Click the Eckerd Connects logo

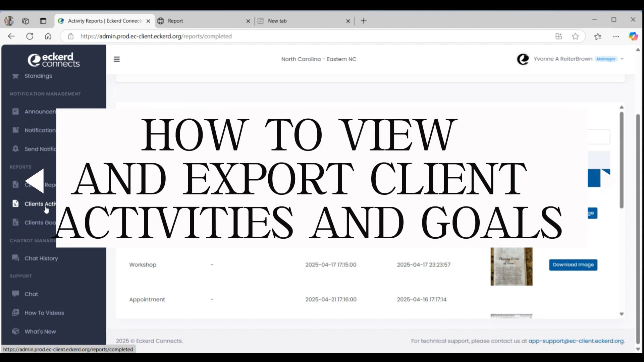pyautogui.click(x=54, y=60)
